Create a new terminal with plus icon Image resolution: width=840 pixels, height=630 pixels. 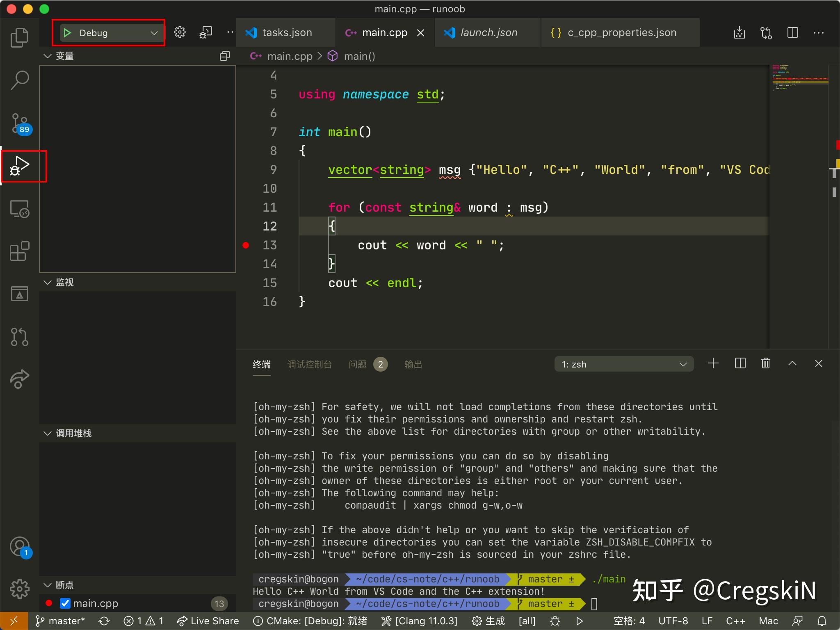point(712,363)
